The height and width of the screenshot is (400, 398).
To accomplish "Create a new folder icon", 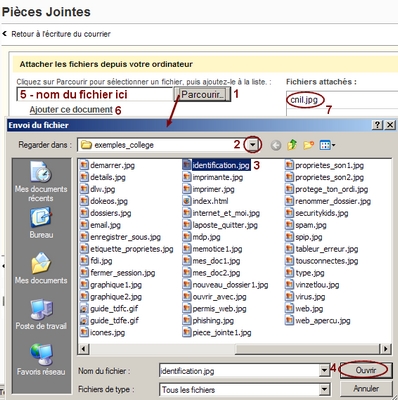I will [309, 145].
